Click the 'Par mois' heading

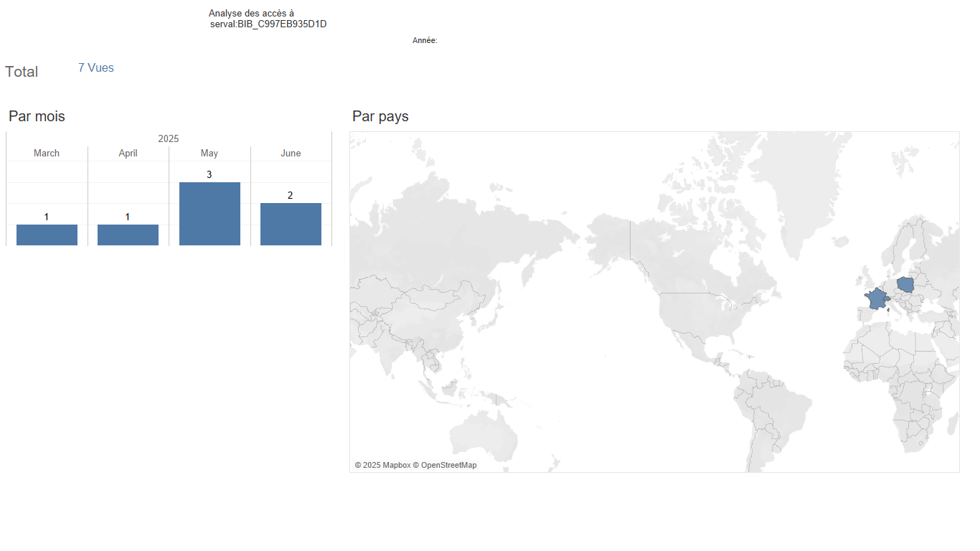point(37,116)
